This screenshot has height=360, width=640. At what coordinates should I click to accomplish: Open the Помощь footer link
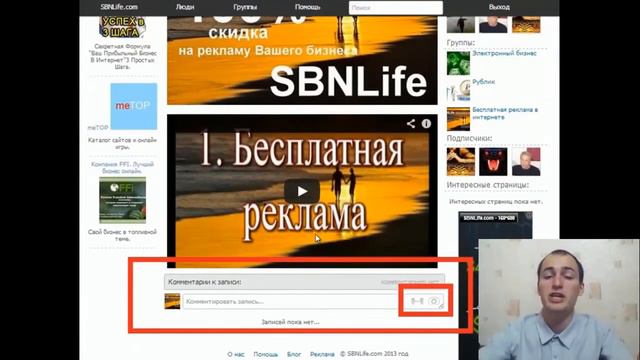(x=265, y=354)
